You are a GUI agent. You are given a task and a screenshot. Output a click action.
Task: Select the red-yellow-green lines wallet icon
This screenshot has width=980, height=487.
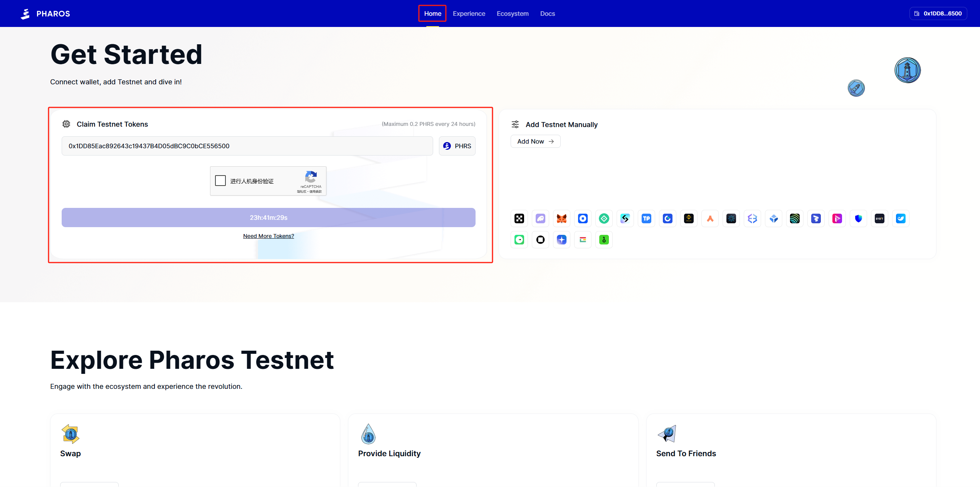(583, 240)
